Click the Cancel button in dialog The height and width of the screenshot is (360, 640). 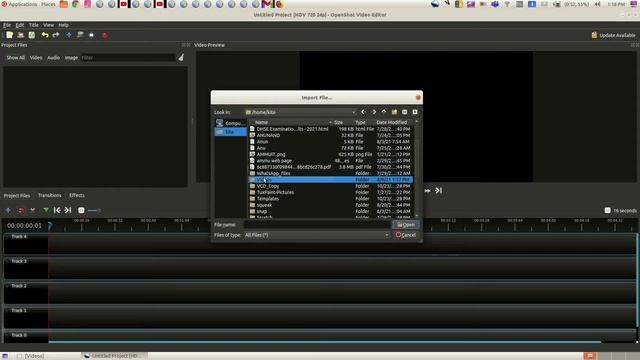click(x=406, y=235)
